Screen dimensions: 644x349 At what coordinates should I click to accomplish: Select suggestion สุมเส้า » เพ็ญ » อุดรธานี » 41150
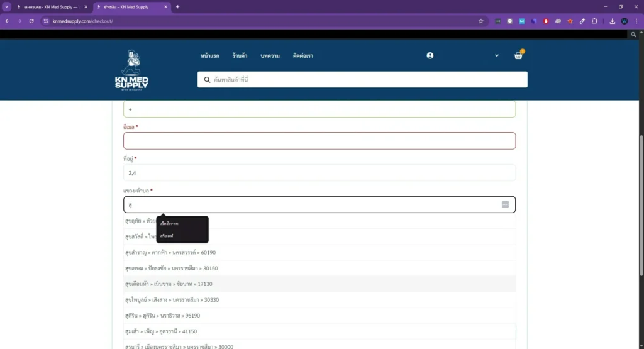319,331
